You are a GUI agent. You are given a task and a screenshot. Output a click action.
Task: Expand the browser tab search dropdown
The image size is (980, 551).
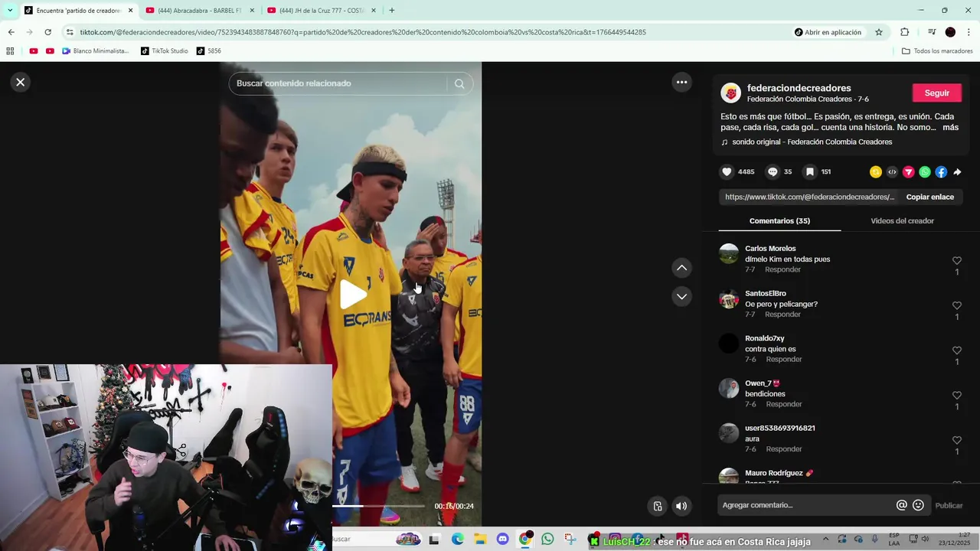click(10, 11)
